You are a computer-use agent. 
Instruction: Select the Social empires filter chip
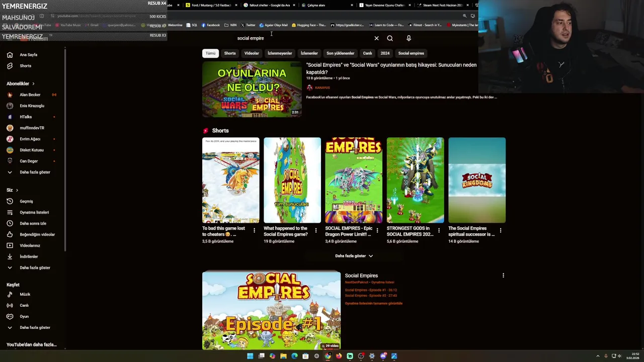411,53
